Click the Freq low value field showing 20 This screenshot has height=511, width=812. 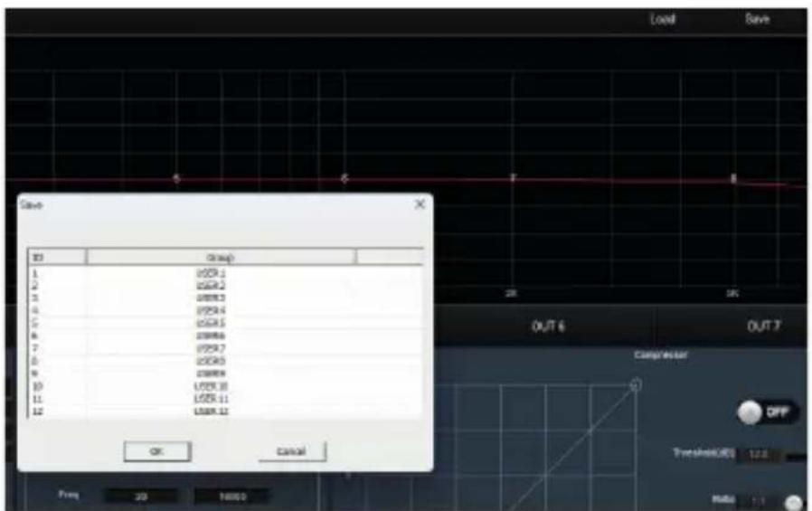(x=141, y=497)
